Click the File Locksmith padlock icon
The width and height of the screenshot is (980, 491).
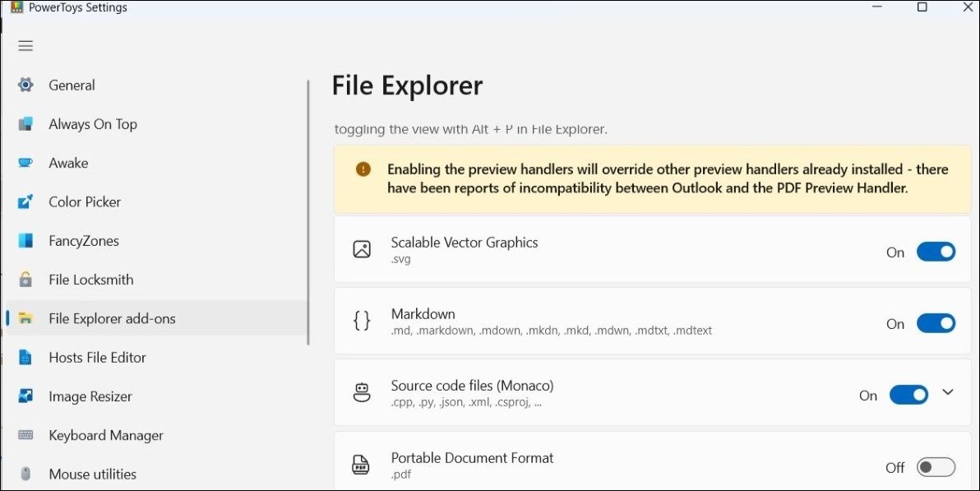tap(25, 280)
